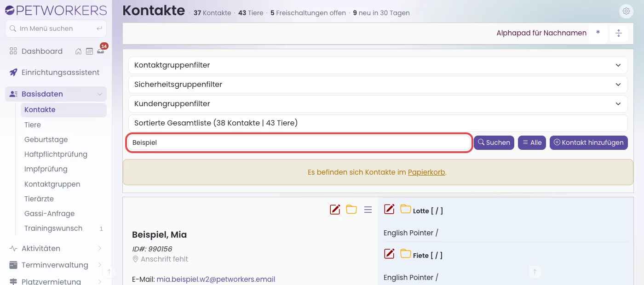
Task: Click the email mia.beispiel.w2@petworkers.email
Action: pos(216,279)
